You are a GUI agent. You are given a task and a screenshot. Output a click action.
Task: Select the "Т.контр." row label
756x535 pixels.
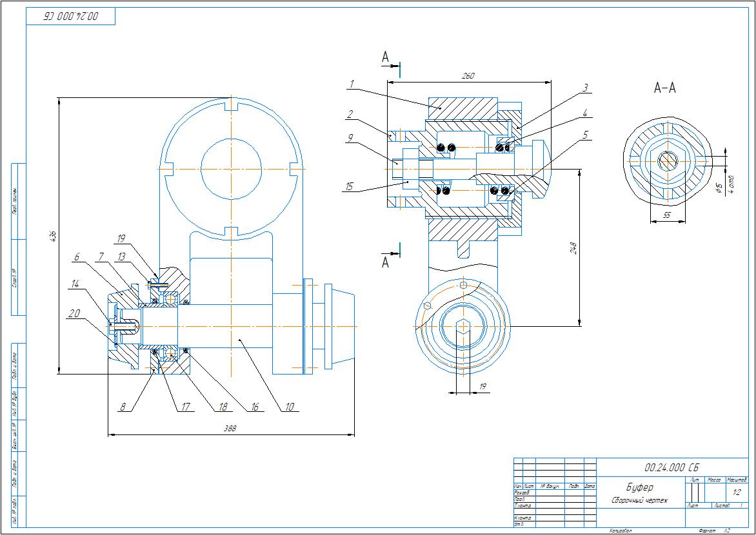523,505
